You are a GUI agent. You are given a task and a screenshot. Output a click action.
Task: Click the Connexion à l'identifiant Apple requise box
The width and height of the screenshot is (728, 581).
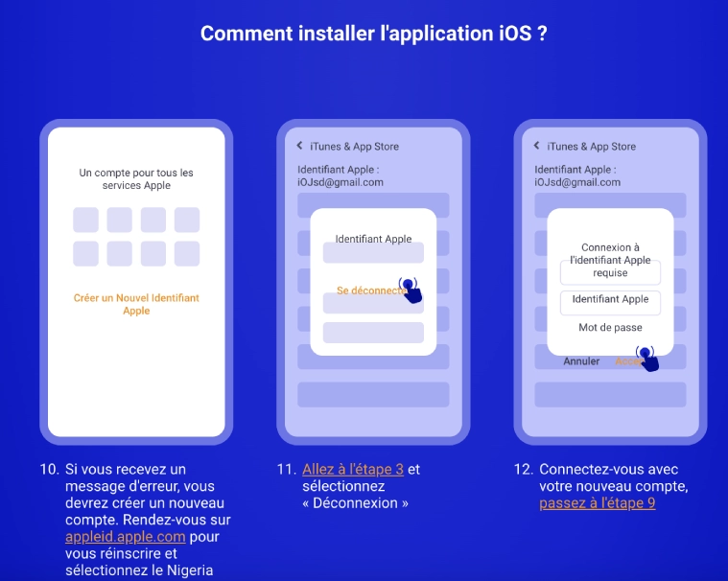click(x=610, y=260)
